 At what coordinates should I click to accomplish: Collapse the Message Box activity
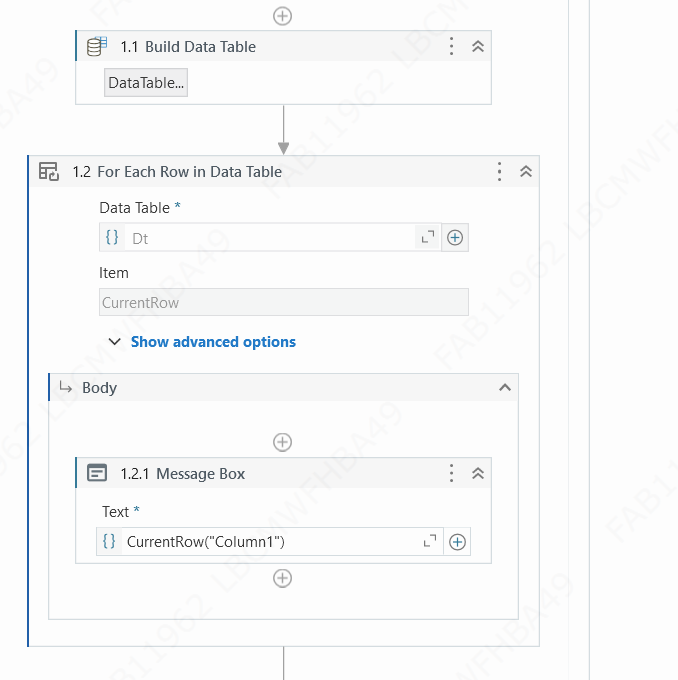coord(478,473)
